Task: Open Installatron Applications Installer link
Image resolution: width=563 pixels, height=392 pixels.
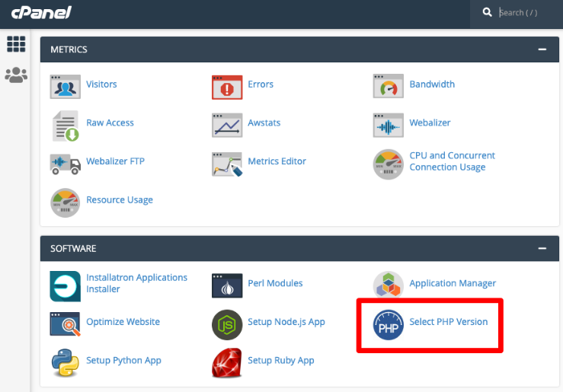Action: (x=137, y=283)
